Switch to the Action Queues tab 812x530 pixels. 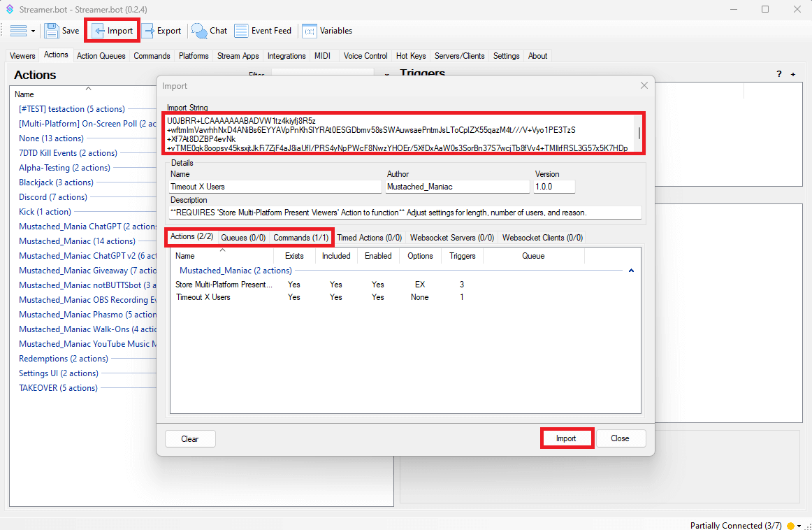[101, 56]
